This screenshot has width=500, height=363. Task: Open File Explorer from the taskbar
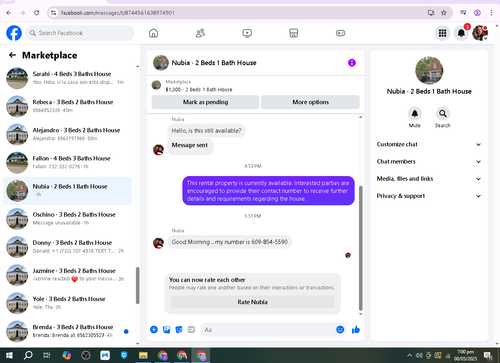(x=143, y=355)
